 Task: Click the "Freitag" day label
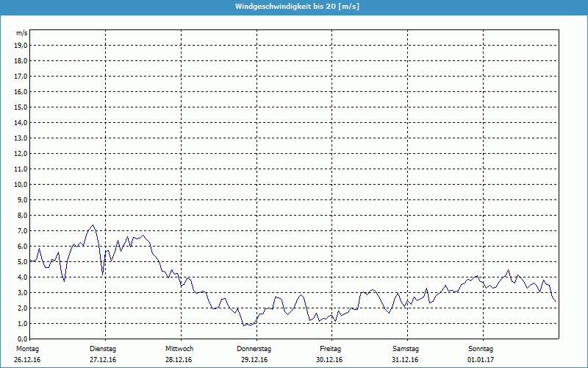point(330,348)
